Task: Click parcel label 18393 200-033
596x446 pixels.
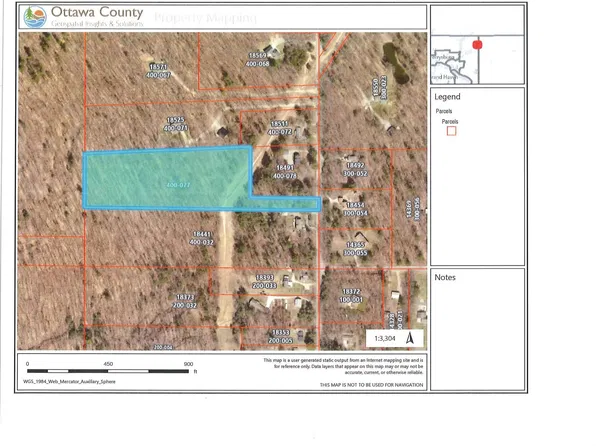Action: [x=264, y=281]
